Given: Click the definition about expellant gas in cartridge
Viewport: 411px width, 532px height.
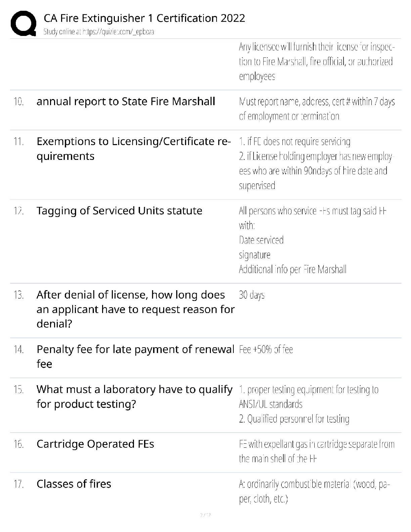Looking at the screenshot, I should (x=317, y=451).
